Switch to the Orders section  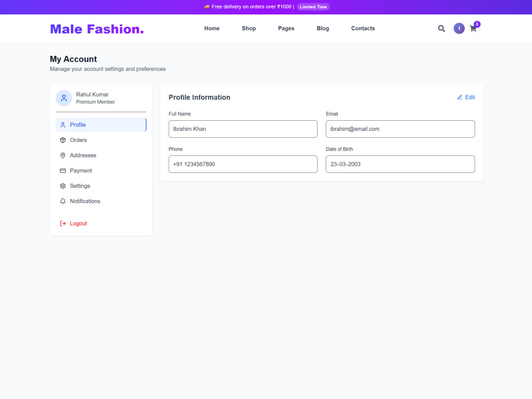click(x=101, y=140)
